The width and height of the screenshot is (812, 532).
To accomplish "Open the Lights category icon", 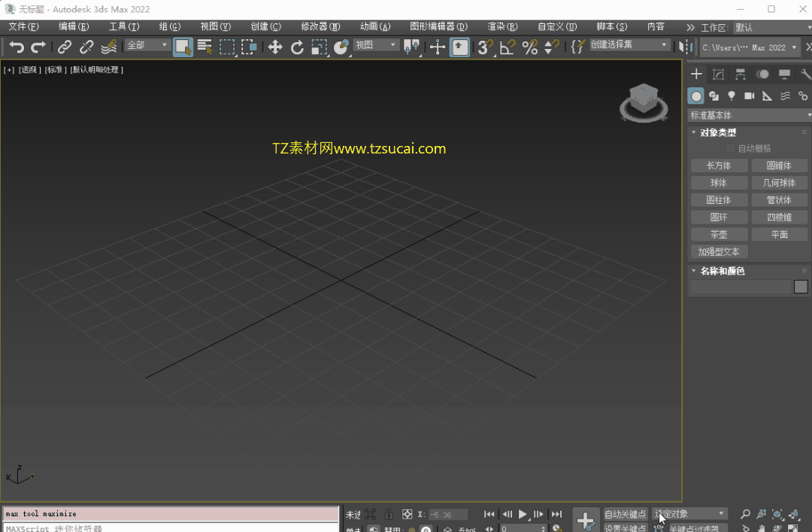I will click(x=732, y=96).
